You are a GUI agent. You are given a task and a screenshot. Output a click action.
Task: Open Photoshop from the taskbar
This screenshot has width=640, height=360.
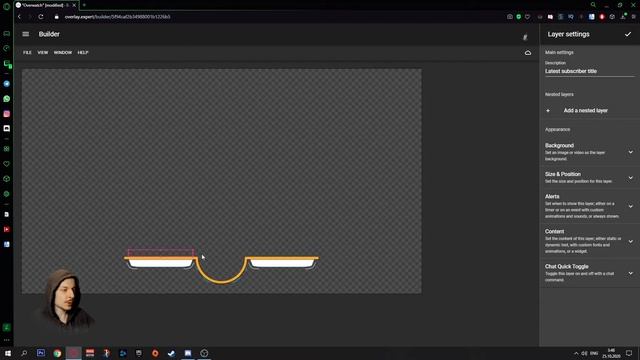click(x=41, y=353)
